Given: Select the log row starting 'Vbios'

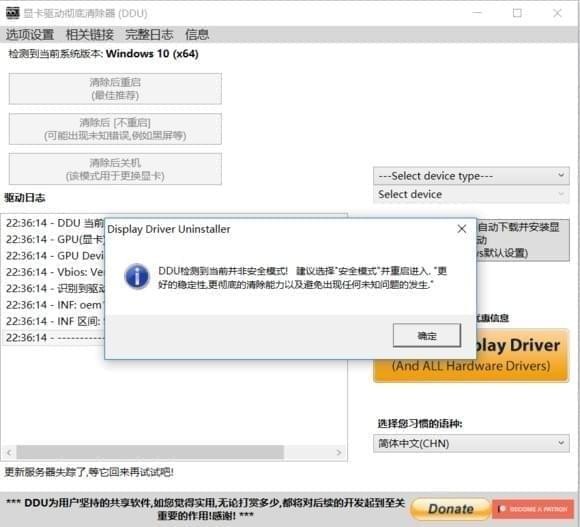Looking at the screenshot, I should (54, 272).
